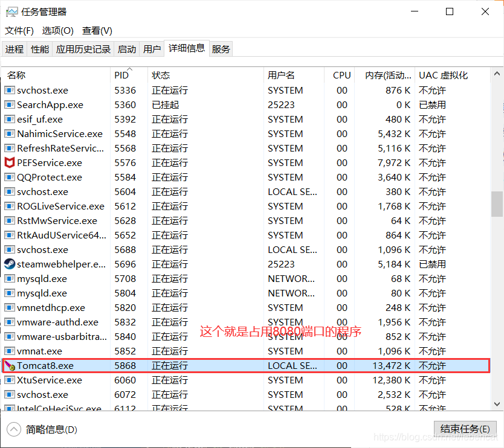Click the XtuService.exe process icon
The width and height of the screenshot is (504, 448).
point(9,380)
